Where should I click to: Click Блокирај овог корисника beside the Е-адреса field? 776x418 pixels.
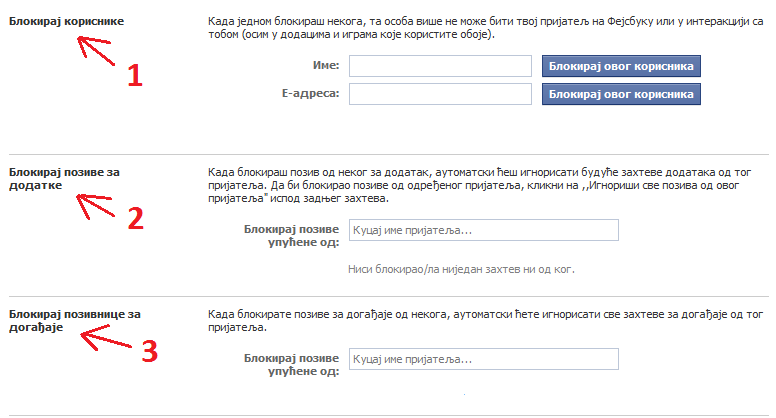[x=621, y=94]
